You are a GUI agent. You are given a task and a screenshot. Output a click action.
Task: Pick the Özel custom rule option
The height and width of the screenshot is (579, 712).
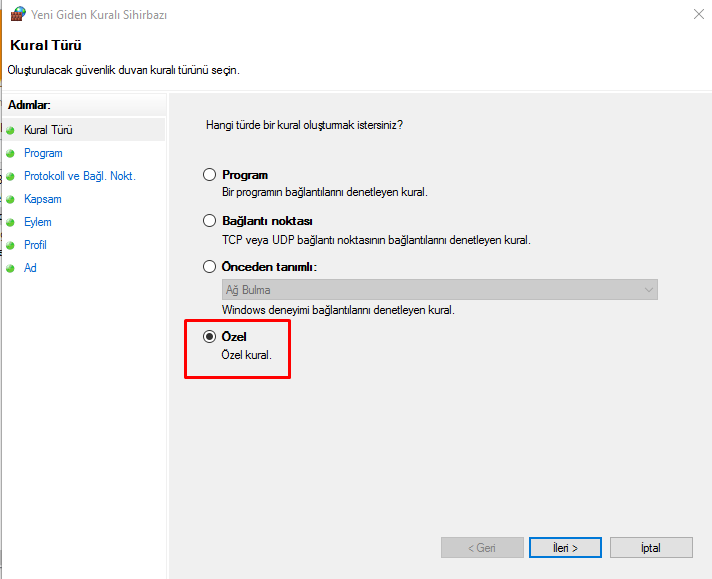210,337
